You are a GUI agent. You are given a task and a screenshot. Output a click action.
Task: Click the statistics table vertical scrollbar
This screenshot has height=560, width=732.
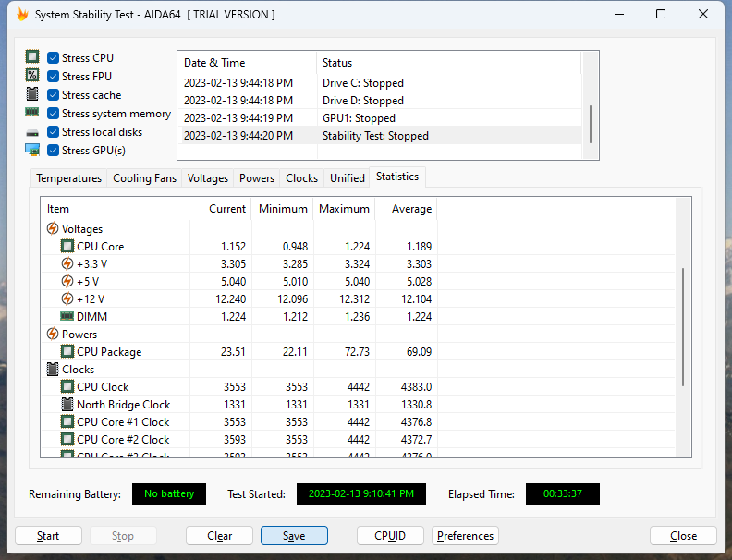(683, 327)
